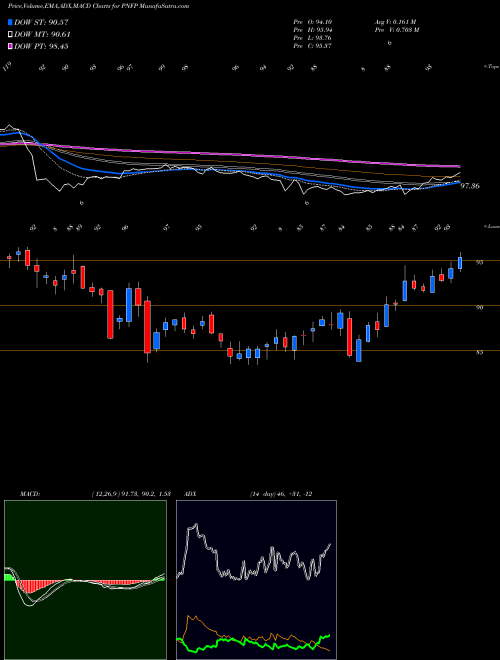Select the ADX heading label
Image resolution: width=500 pixels, height=660 pixels.
190,494
